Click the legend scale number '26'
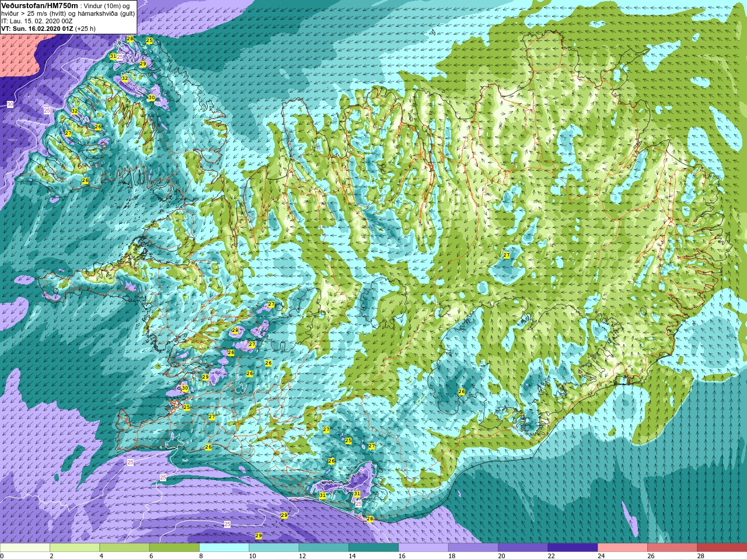747x560 pixels. pyautogui.click(x=651, y=556)
